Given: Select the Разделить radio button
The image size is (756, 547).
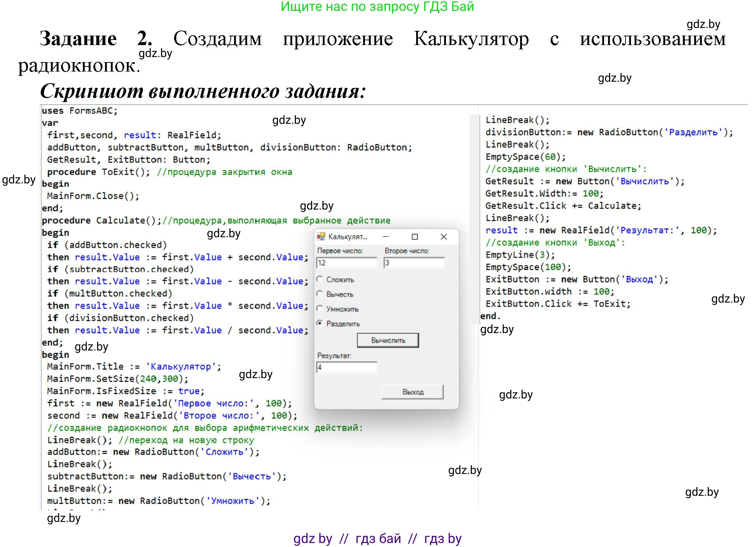Looking at the screenshot, I should coord(320,323).
